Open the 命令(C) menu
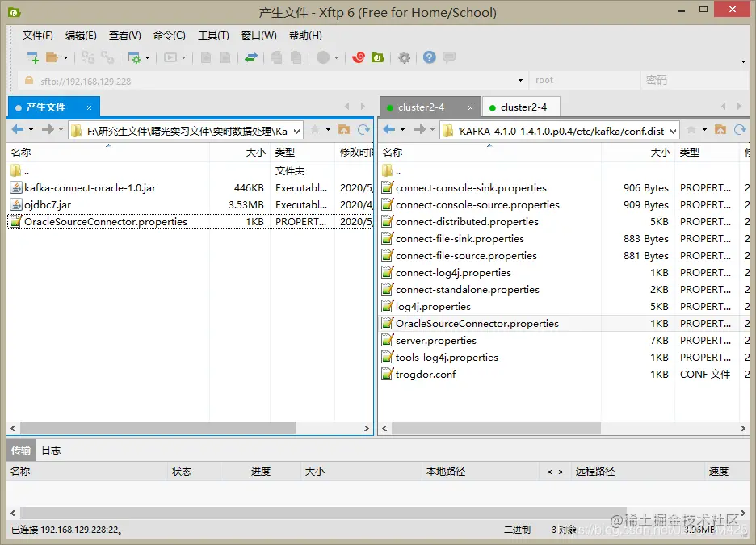This screenshot has width=756, height=545. (170, 36)
